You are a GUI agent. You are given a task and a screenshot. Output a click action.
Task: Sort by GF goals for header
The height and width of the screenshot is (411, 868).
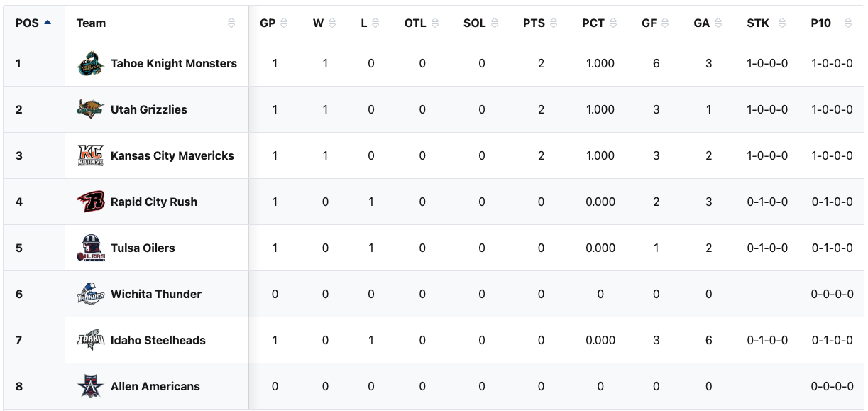(654, 23)
